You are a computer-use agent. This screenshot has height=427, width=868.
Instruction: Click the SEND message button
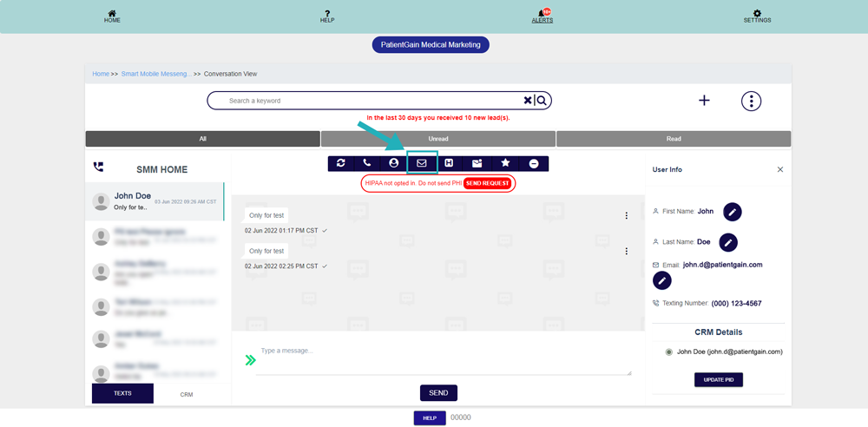(x=438, y=392)
